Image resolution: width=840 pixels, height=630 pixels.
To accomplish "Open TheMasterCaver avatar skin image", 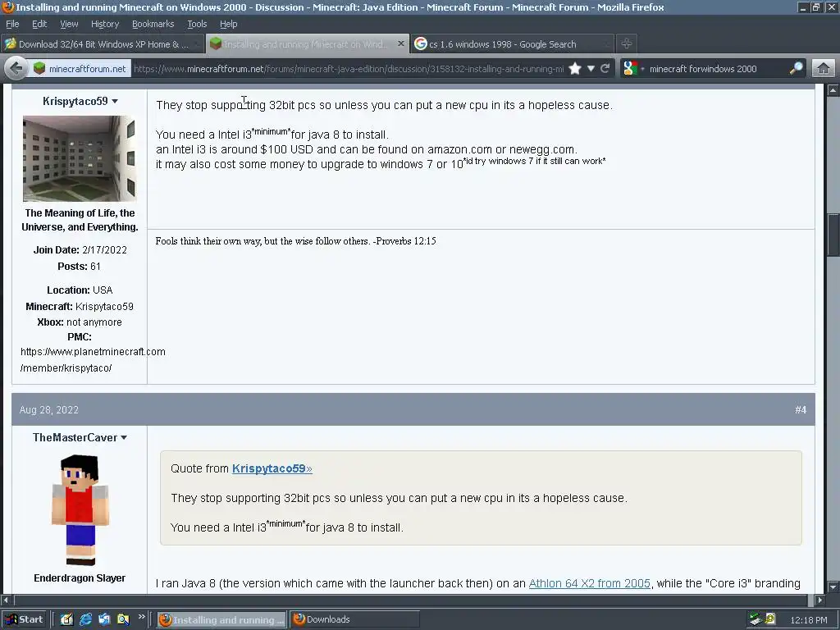I will (80, 509).
